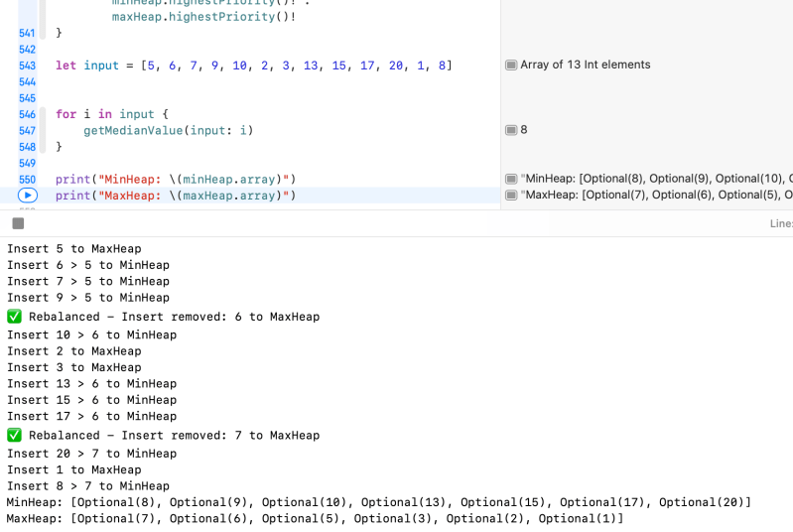Viewport: 793px width, 532px height.
Task: Click the 'let' keyword on line 543
Action: [66, 66]
